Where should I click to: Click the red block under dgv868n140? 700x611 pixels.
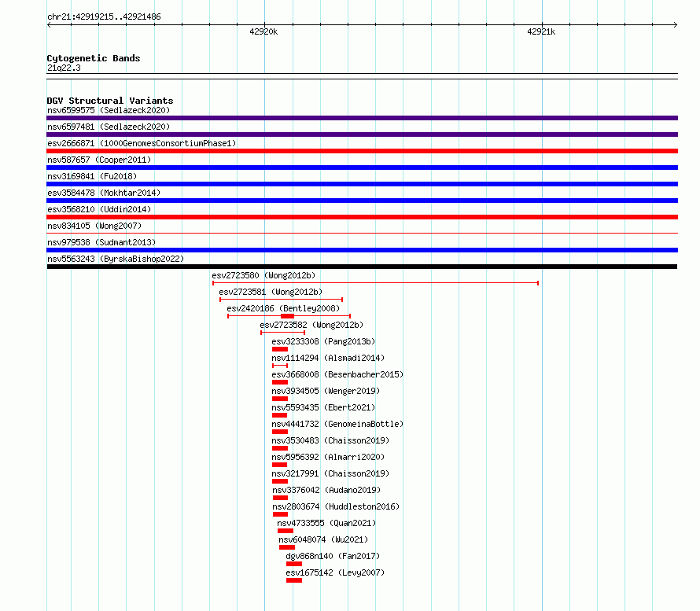[x=294, y=564]
